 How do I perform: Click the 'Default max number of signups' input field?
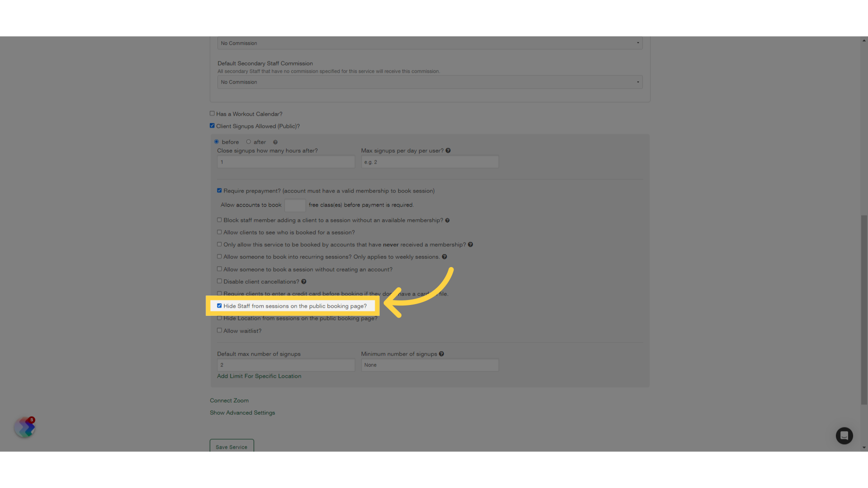pyautogui.click(x=286, y=365)
